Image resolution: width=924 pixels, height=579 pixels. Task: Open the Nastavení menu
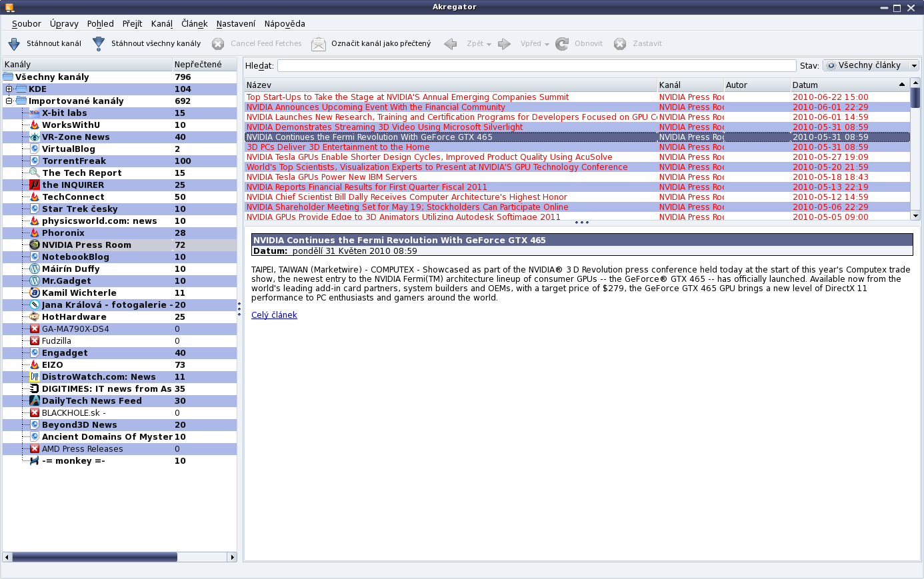(x=236, y=24)
